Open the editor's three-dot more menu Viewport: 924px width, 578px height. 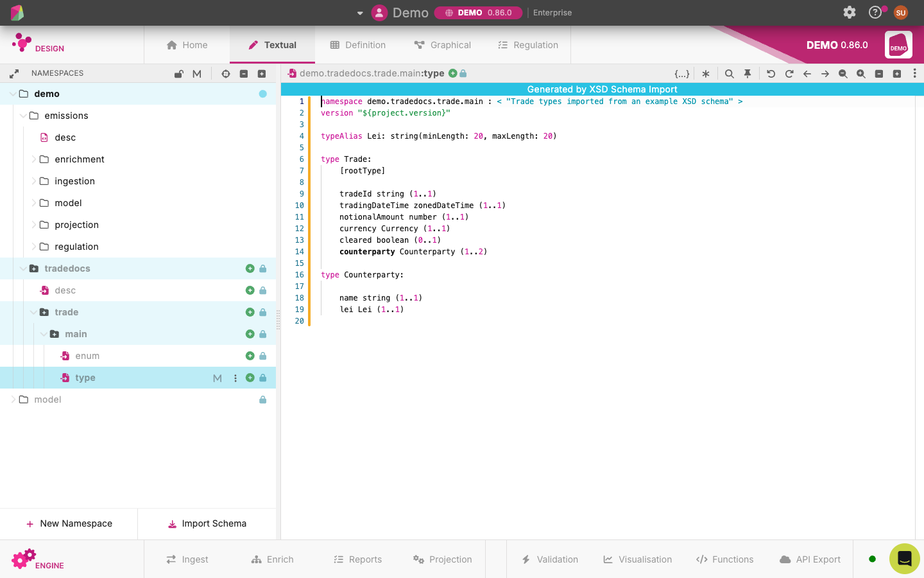click(915, 74)
